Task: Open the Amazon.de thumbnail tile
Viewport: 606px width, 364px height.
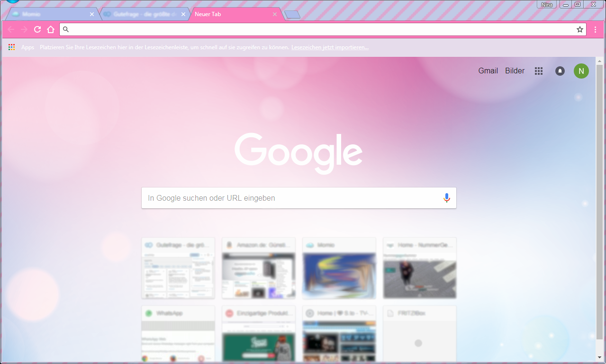Action: [x=259, y=268]
